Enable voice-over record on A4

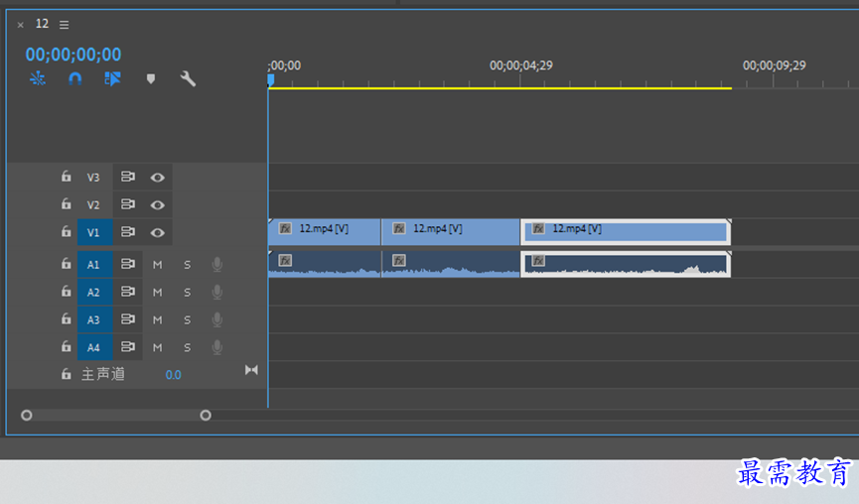tap(216, 347)
